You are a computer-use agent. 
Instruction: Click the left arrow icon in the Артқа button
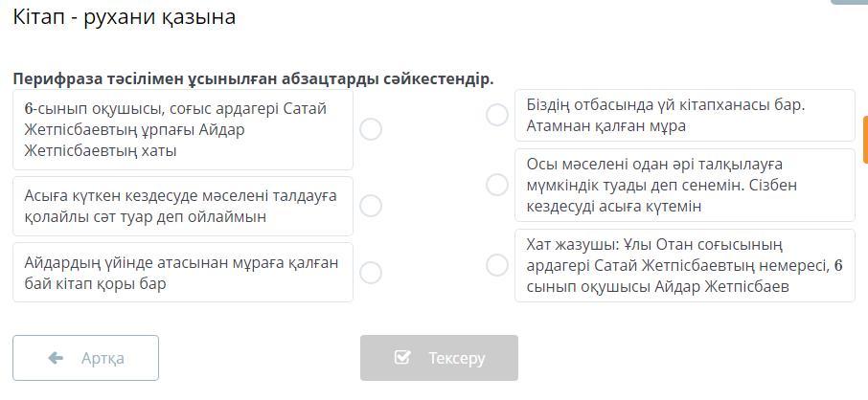(56, 358)
